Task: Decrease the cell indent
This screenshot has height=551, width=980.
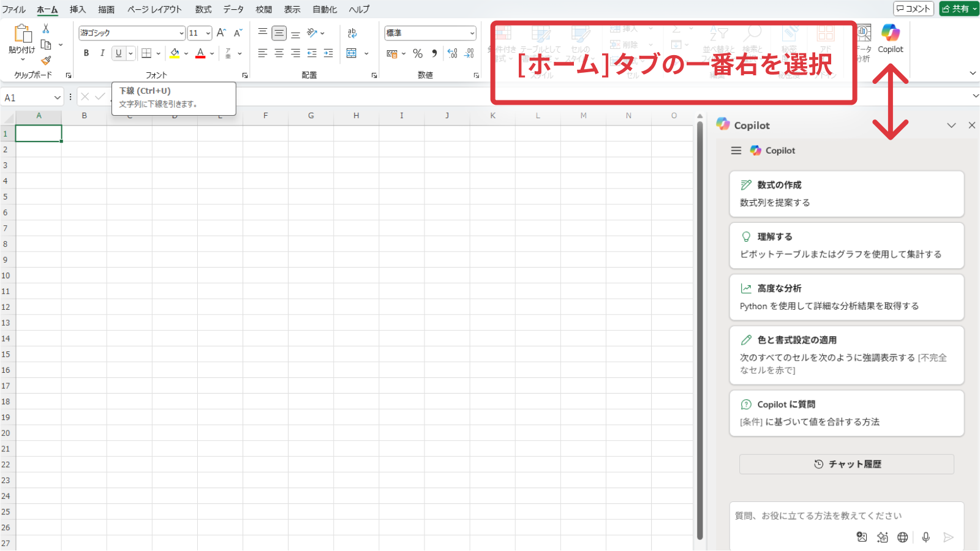Action: click(312, 53)
